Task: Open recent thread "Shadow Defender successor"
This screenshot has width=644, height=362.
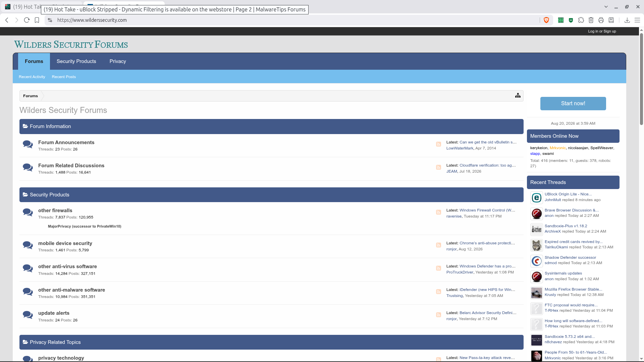Action: (x=570, y=257)
